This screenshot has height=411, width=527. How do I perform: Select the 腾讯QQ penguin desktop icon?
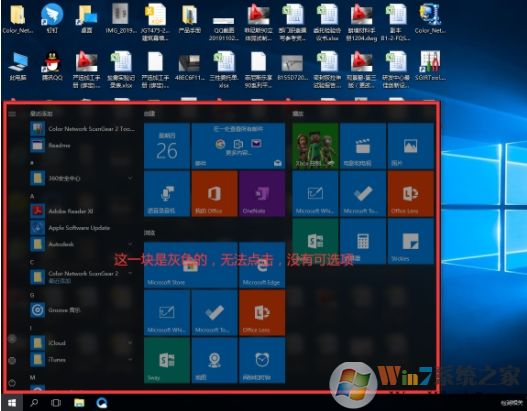point(52,66)
